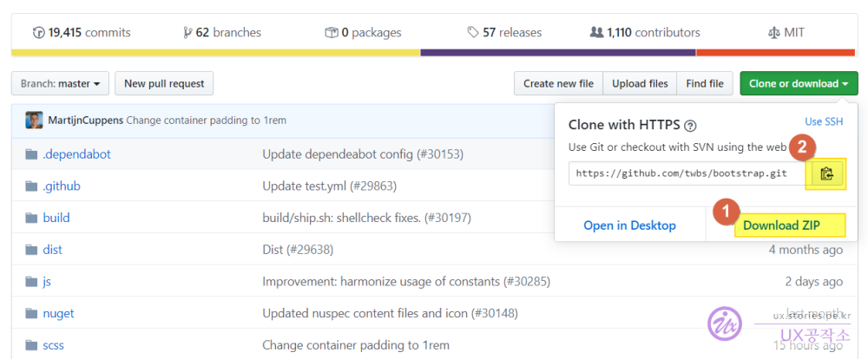
Task: Switch to Use SSH
Action: (x=824, y=121)
